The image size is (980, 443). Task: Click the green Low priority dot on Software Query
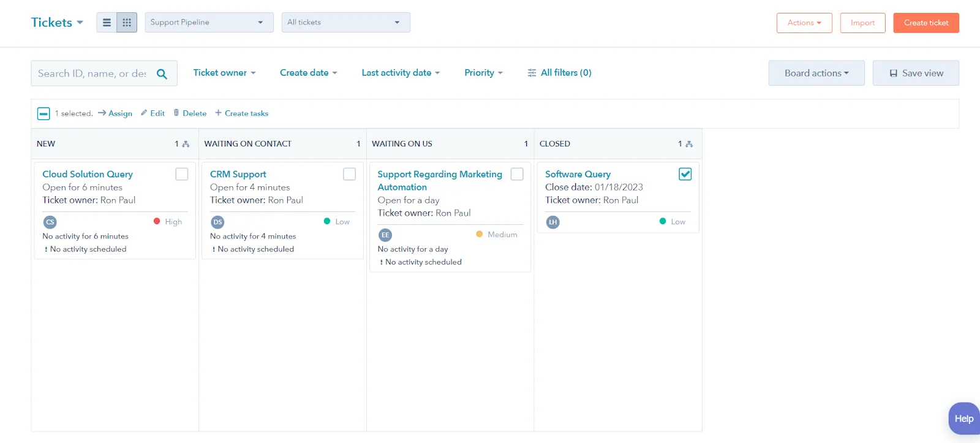(663, 221)
